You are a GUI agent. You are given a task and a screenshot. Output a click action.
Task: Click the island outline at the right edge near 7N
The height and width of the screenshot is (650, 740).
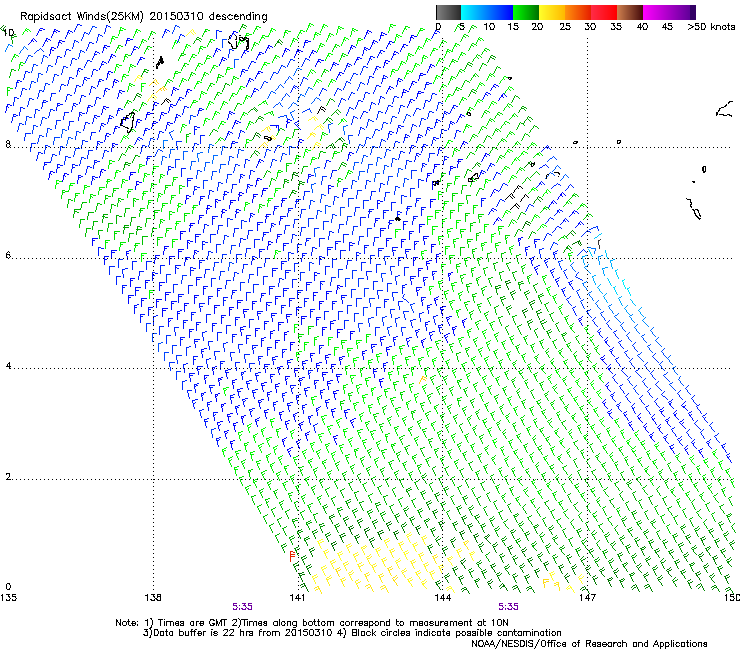point(694,209)
